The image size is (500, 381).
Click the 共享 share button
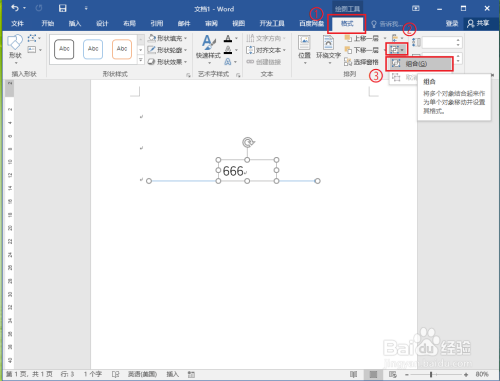(x=478, y=23)
